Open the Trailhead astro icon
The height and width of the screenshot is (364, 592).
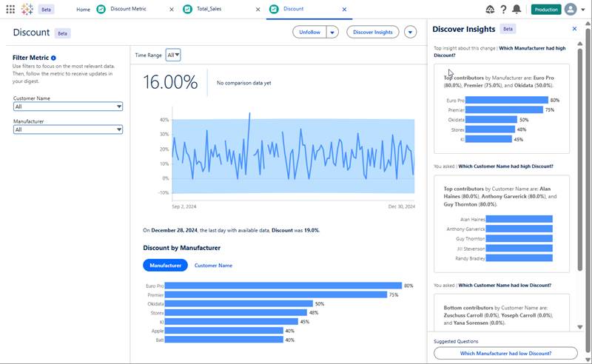click(x=490, y=10)
